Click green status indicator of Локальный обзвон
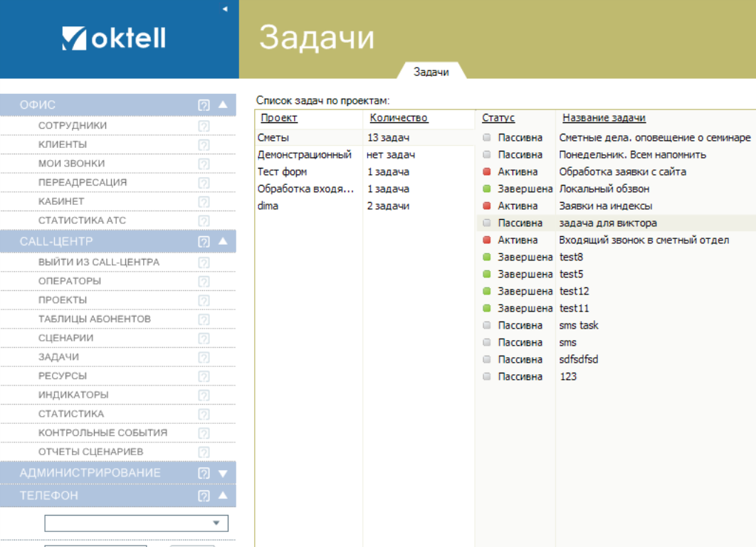The height and width of the screenshot is (547, 756). coord(487,189)
